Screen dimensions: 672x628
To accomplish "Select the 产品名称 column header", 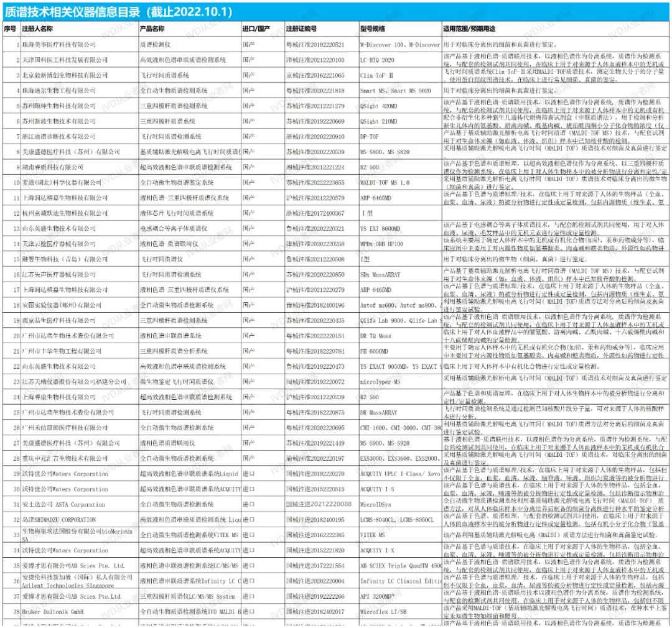I will click(x=152, y=29).
